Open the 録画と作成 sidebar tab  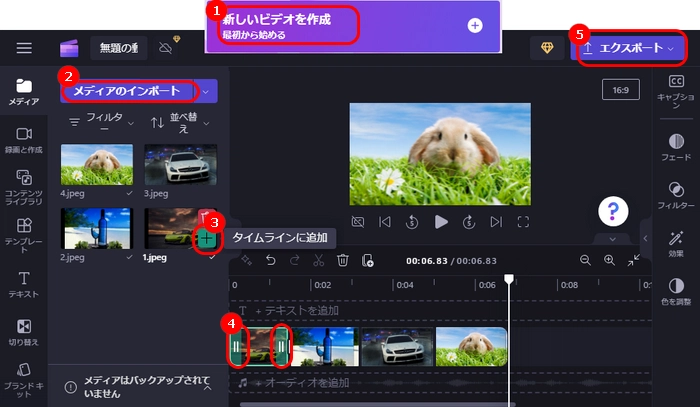click(24, 141)
